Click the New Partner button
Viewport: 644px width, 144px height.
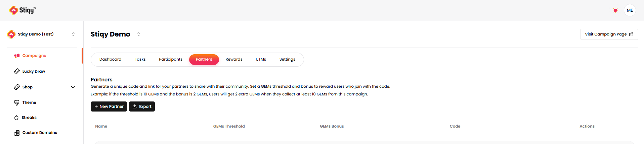pos(109,106)
